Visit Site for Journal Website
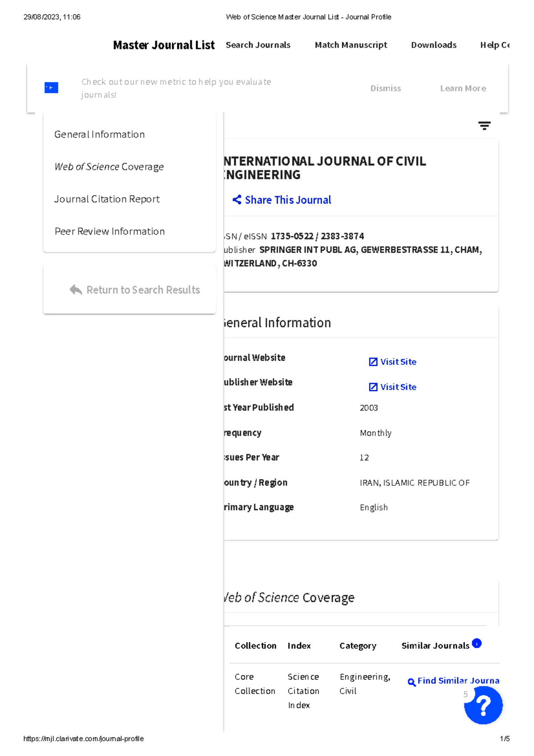Image resolution: width=534 pixels, height=756 pixels. click(x=398, y=362)
